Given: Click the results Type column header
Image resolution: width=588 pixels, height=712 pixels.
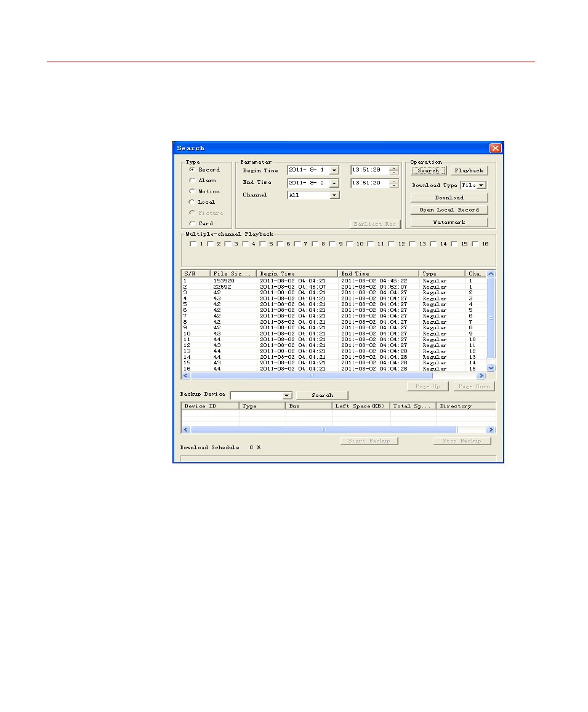Looking at the screenshot, I should pos(442,274).
